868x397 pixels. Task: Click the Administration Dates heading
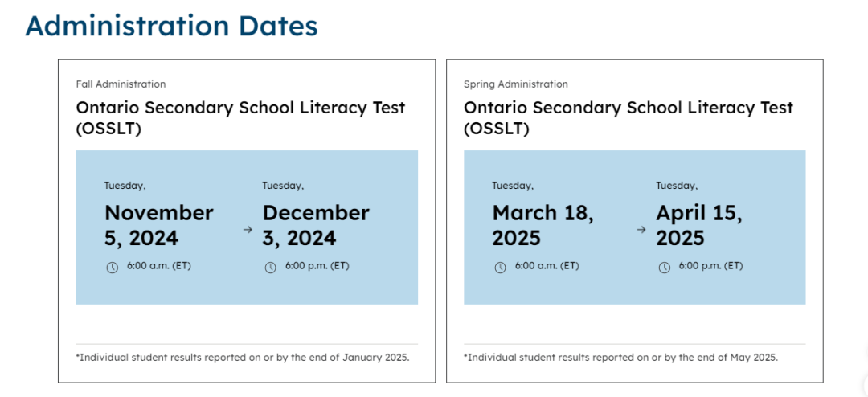171,27
